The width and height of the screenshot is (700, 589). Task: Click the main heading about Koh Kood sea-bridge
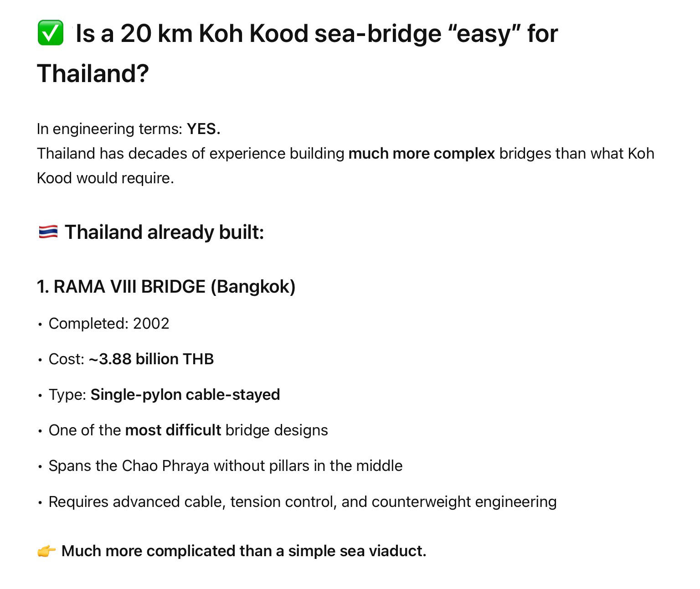tap(297, 53)
